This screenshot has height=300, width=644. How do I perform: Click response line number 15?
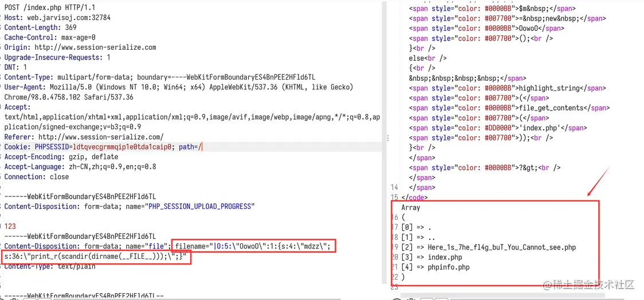point(394,198)
